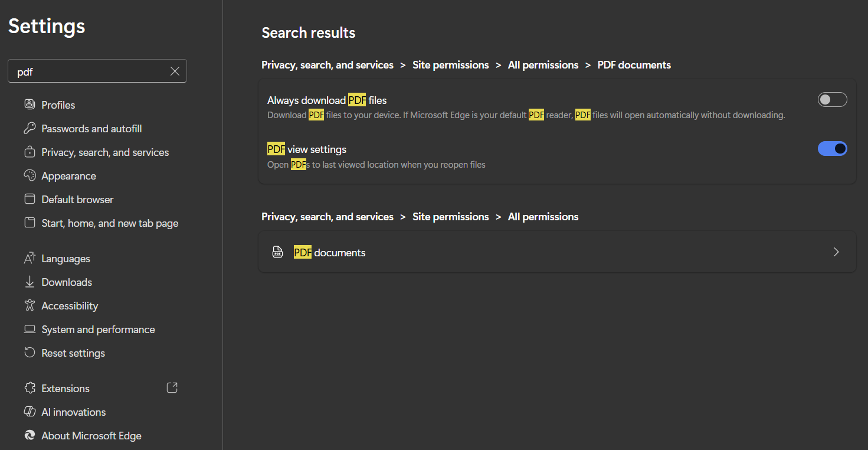Click the first breadcrumb's Privacy, search, and services link
Screen dimensions: 868x450
point(327,65)
